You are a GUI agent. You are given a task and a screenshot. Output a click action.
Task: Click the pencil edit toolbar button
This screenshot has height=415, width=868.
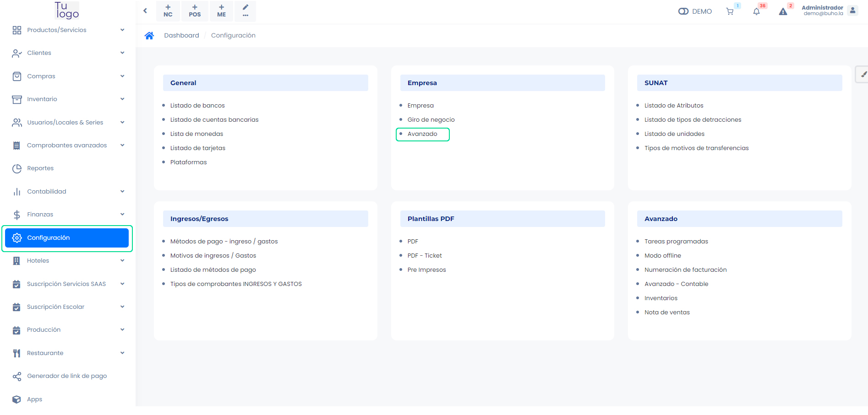pos(246,11)
